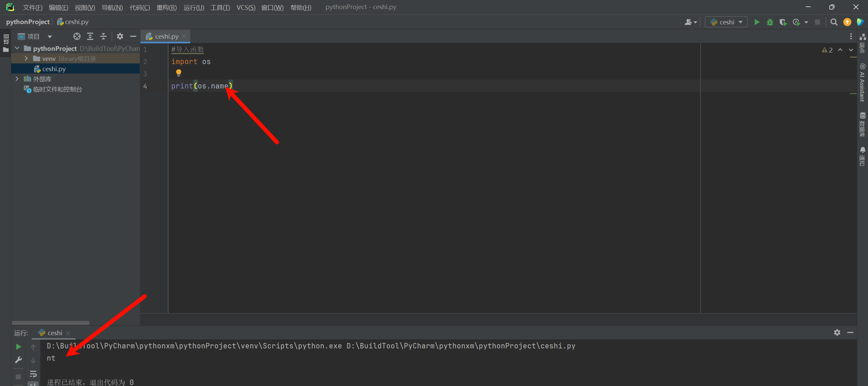Click down the stack trace arrow

tap(33, 360)
